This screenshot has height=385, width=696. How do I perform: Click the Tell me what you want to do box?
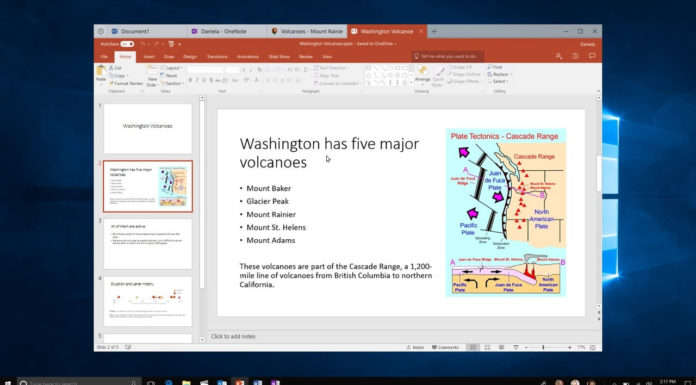click(448, 56)
